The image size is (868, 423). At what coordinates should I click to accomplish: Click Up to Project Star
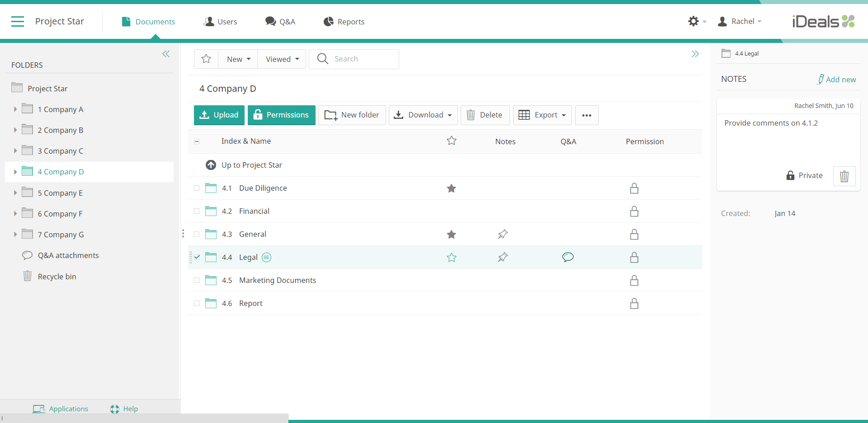click(x=251, y=165)
